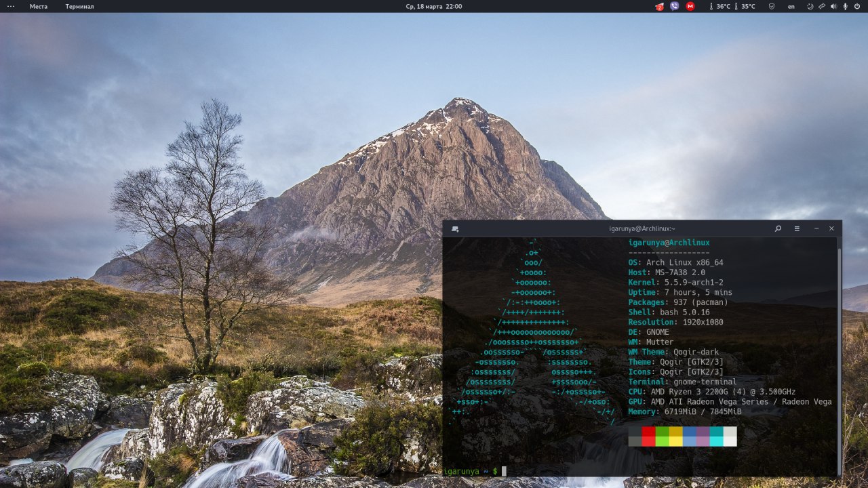Click the 'Resolution: 1920x1080' line
The width and height of the screenshot is (868, 488).
(x=676, y=322)
